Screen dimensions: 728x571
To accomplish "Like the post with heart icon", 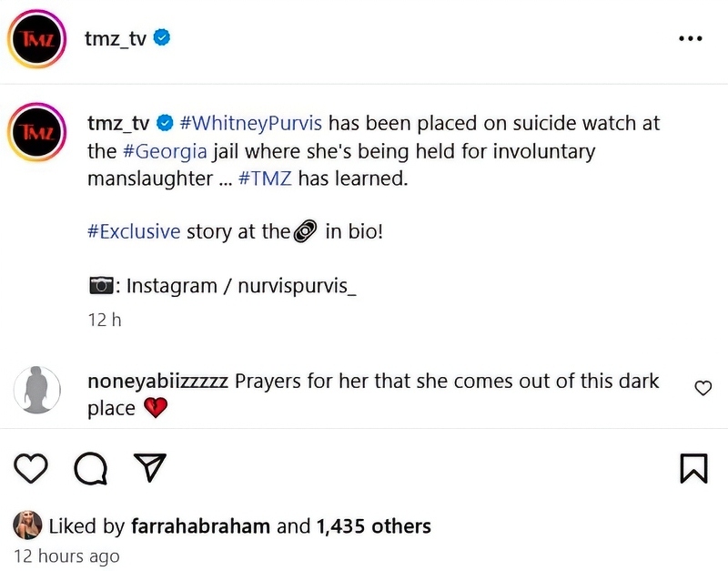I will tap(32, 468).
